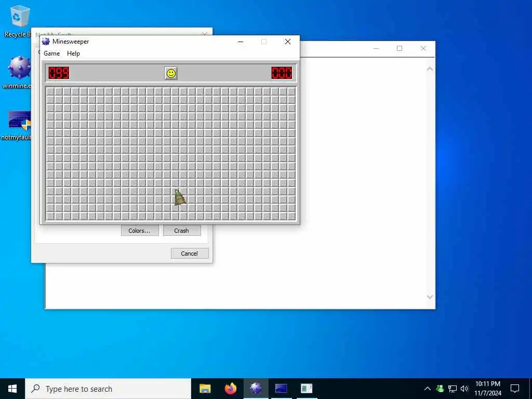
Task: Switch to NotMyFault taskbar icon
Action: [x=281, y=389]
